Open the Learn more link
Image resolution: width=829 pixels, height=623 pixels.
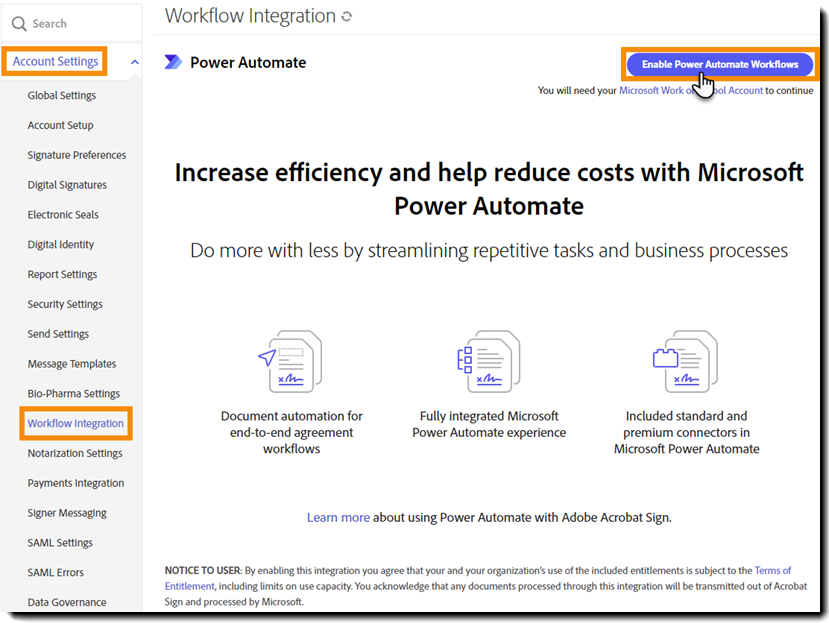tap(338, 517)
